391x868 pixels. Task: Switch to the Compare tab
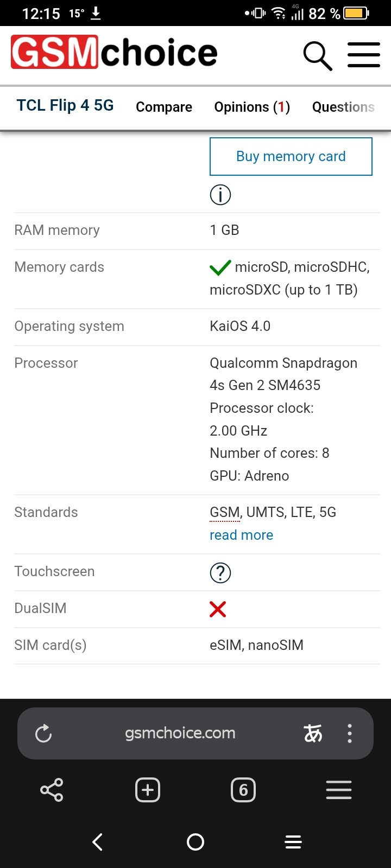pos(164,107)
